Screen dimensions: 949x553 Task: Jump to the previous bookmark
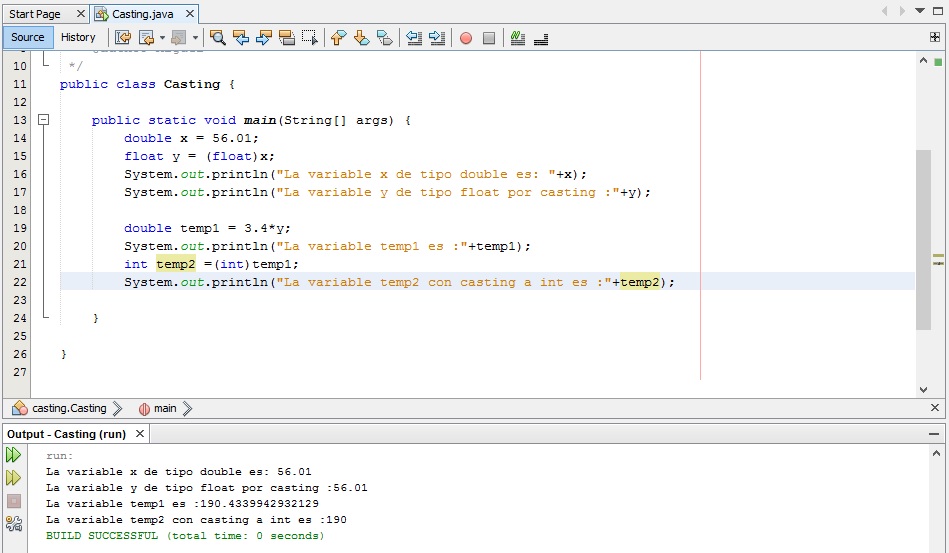point(338,38)
